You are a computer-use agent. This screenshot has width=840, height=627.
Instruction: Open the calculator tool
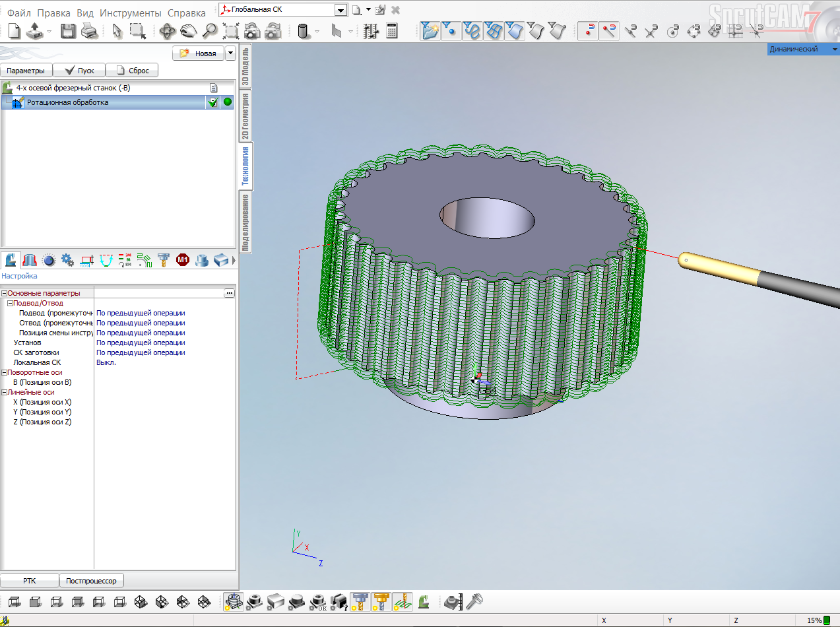coord(392,30)
